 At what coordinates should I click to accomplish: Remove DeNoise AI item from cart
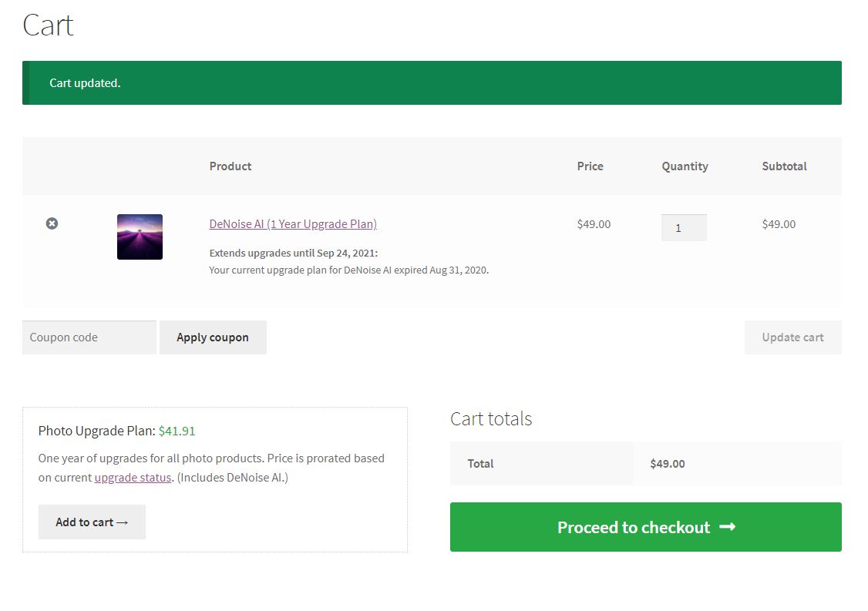(x=52, y=223)
